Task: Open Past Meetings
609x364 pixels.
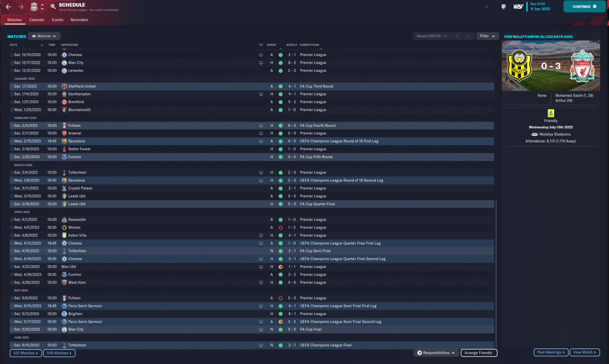Action: (x=551, y=353)
